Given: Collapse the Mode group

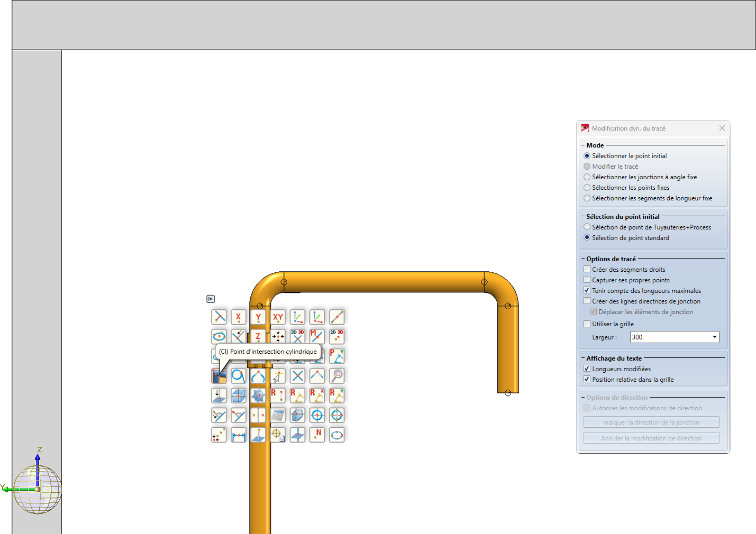Looking at the screenshot, I should (x=583, y=145).
